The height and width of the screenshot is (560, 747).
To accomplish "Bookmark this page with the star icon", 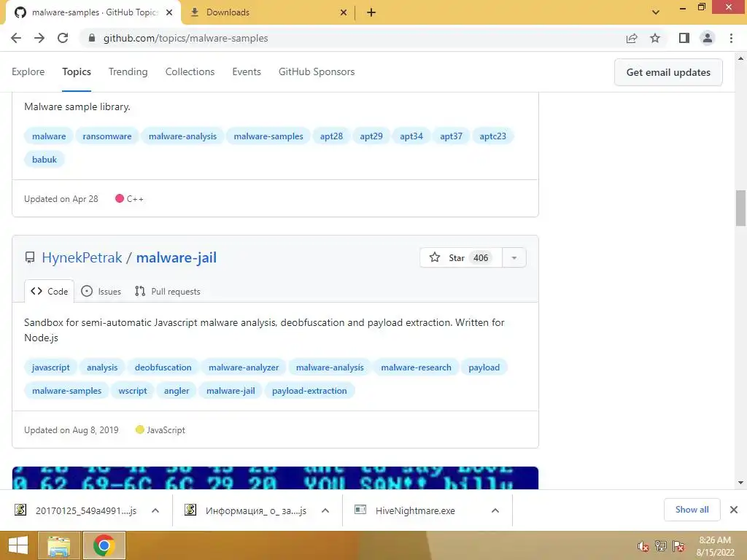I will [x=655, y=38].
